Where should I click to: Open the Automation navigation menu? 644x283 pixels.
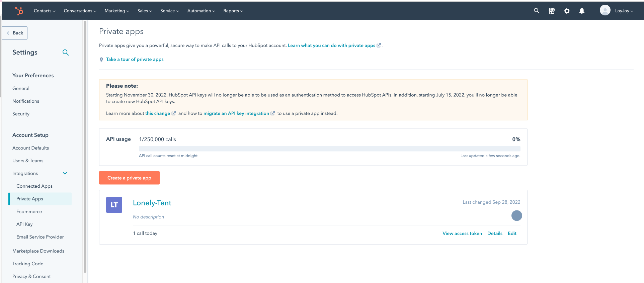pos(201,11)
